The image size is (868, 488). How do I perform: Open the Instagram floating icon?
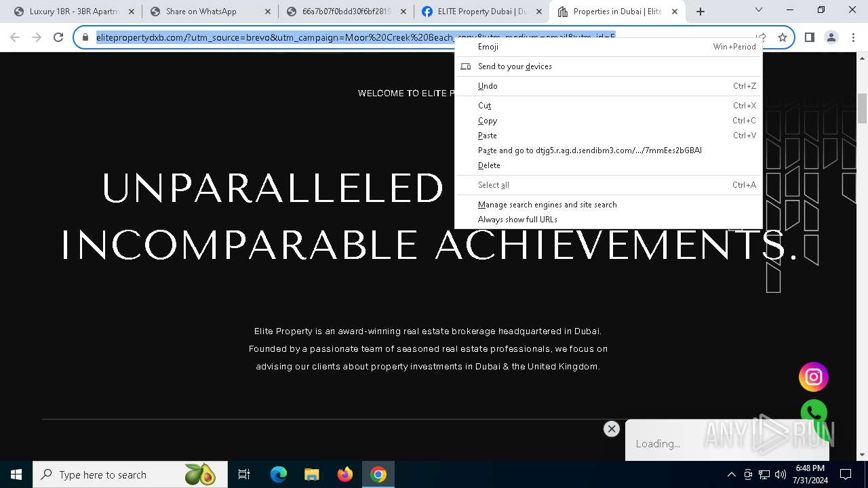tap(814, 377)
